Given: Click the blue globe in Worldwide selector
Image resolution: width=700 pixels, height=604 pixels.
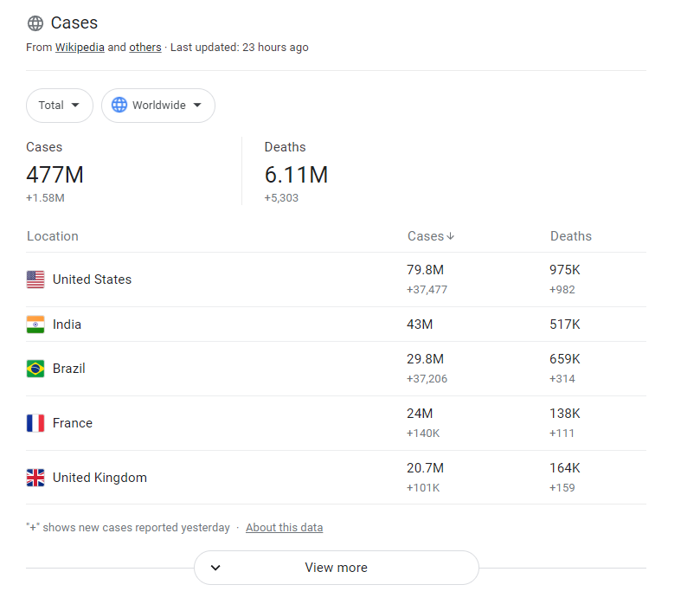Looking at the screenshot, I should (x=119, y=106).
